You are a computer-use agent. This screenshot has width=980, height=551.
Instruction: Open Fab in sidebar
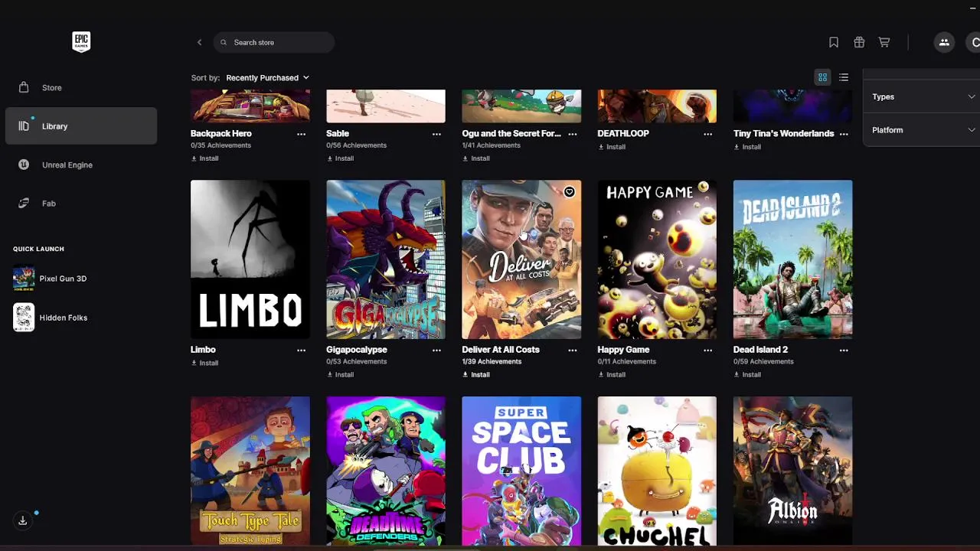click(x=80, y=203)
